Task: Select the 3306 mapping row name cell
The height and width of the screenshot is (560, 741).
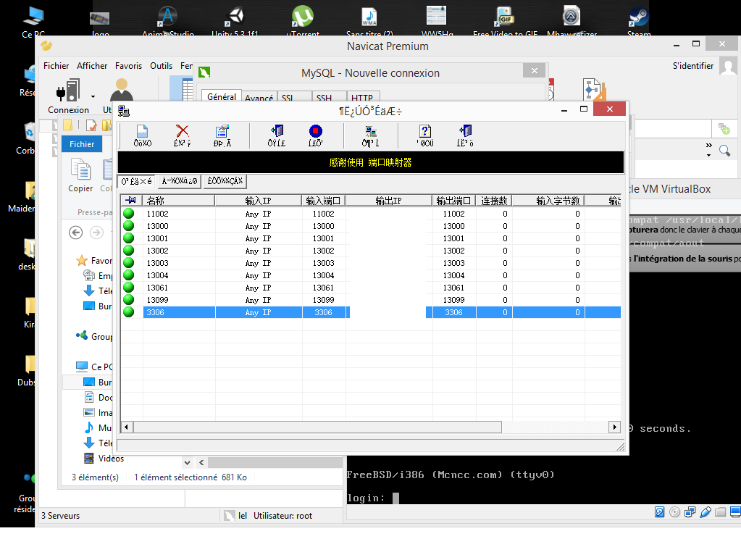Action: tap(179, 312)
